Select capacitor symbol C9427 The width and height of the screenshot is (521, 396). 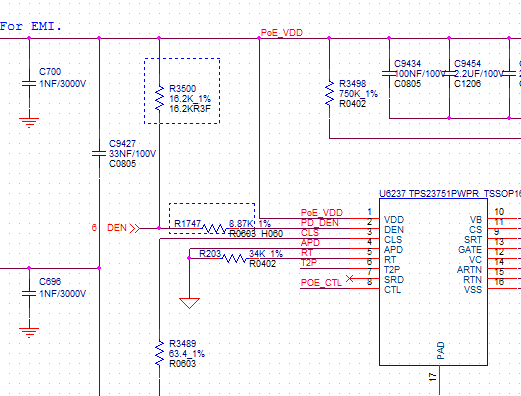point(99,153)
